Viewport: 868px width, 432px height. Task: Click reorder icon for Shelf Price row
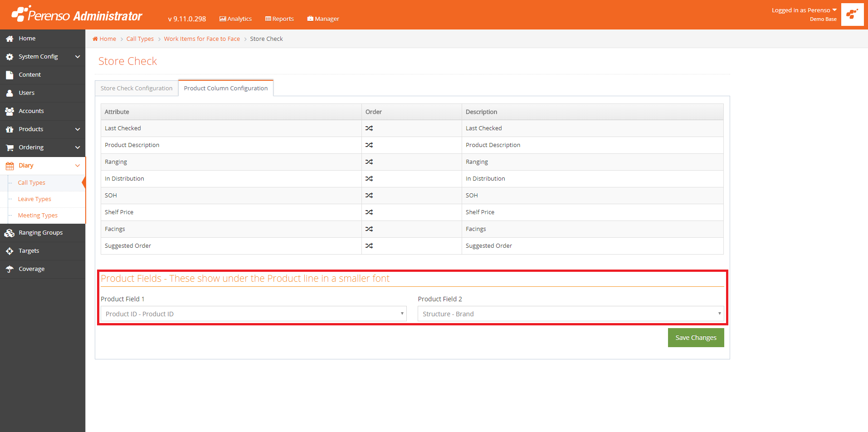(369, 212)
